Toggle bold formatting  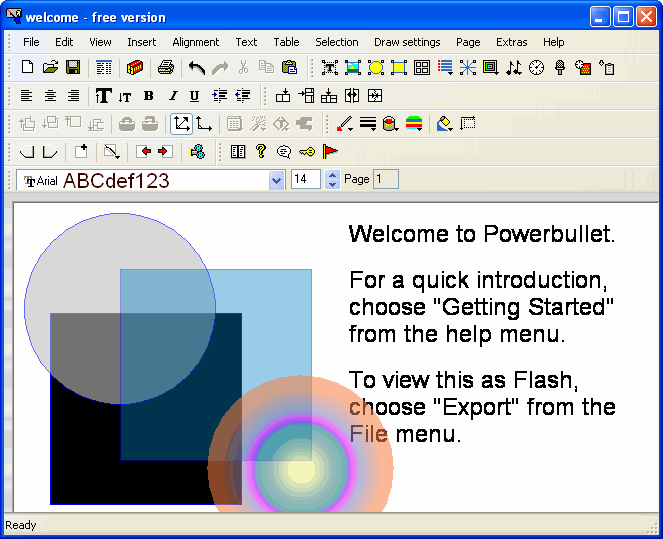point(148,96)
